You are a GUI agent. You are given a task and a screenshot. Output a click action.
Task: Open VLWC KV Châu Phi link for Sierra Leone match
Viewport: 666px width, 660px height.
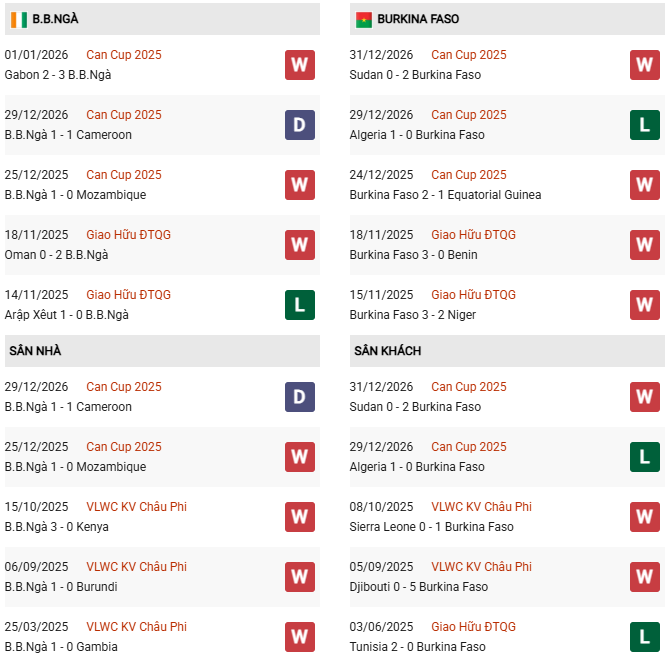tap(481, 507)
